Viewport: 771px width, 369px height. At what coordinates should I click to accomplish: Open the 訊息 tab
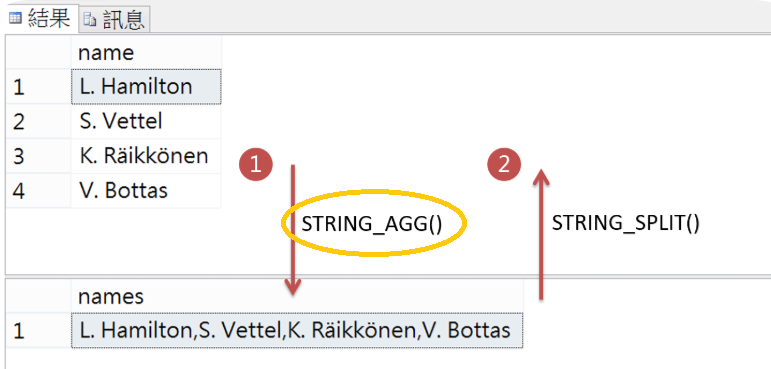pos(114,20)
